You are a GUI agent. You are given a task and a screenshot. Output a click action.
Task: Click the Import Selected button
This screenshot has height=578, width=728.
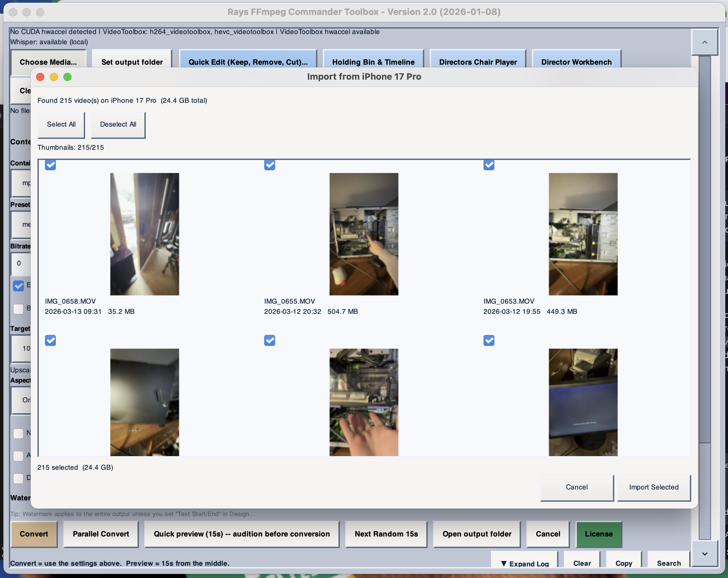pyautogui.click(x=653, y=487)
